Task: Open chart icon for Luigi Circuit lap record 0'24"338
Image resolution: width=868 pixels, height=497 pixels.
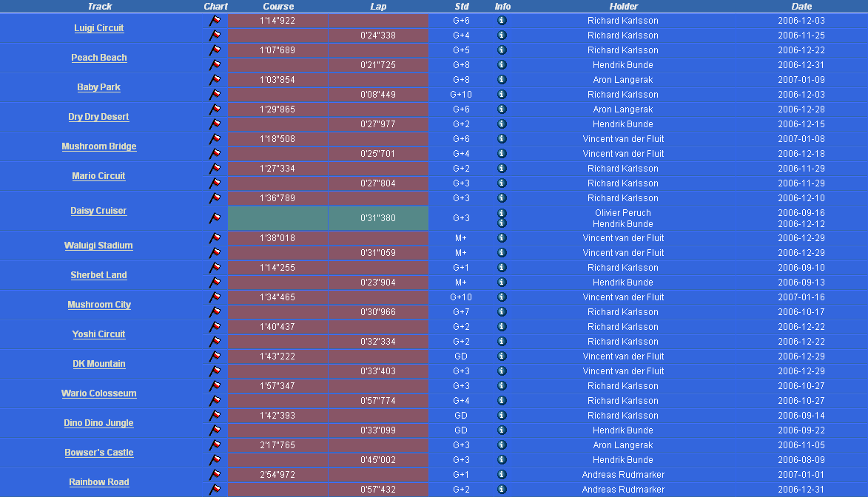Action: [x=215, y=35]
